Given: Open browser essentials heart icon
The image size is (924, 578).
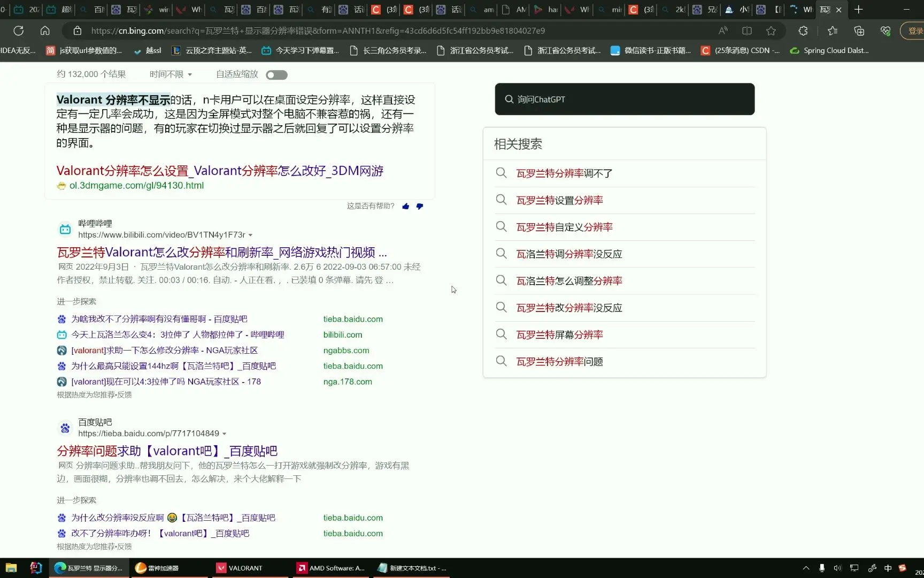Looking at the screenshot, I should [x=885, y=31].
